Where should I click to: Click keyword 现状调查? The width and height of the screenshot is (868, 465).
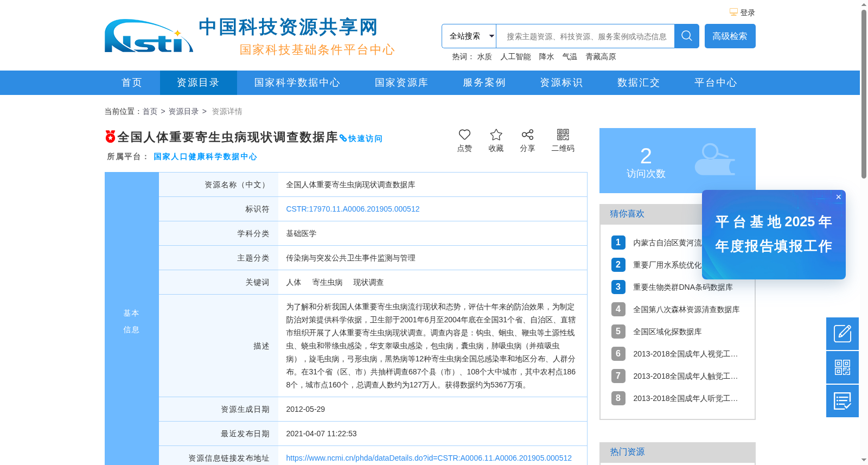tap(368, 282)
